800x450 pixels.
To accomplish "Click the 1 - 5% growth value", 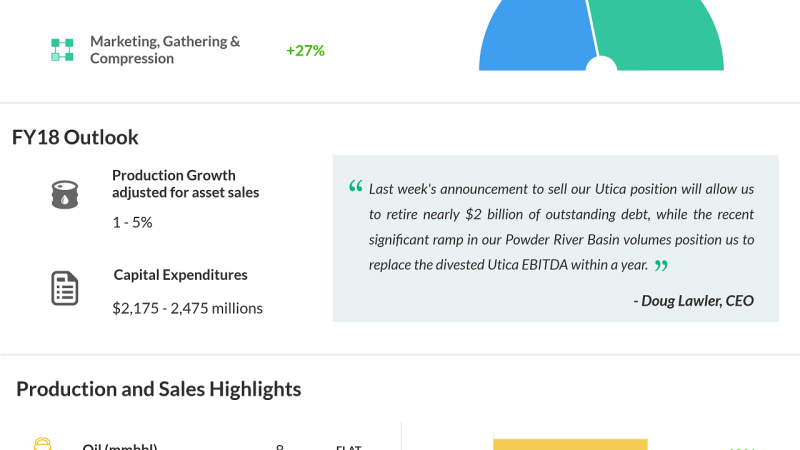I will (x=132, y=222).
